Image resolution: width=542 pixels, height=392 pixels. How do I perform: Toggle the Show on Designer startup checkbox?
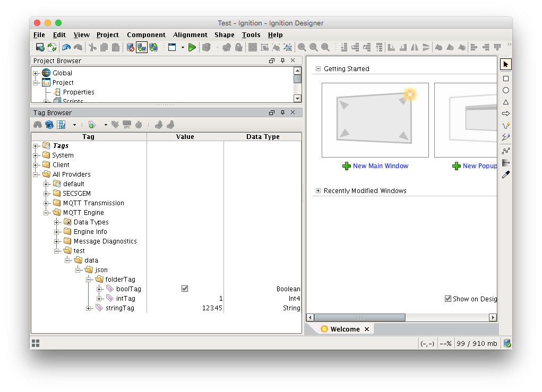click(x=448, y=299)
